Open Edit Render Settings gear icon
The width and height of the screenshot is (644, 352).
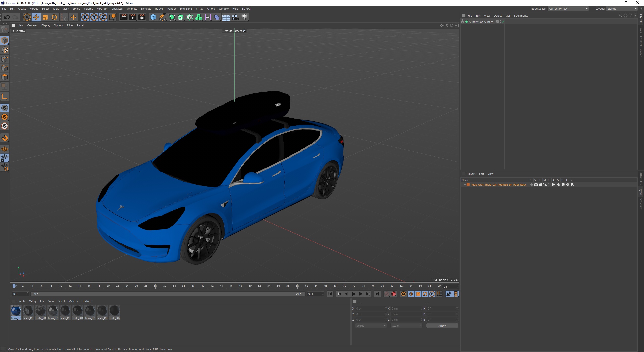tap(142, 17)
